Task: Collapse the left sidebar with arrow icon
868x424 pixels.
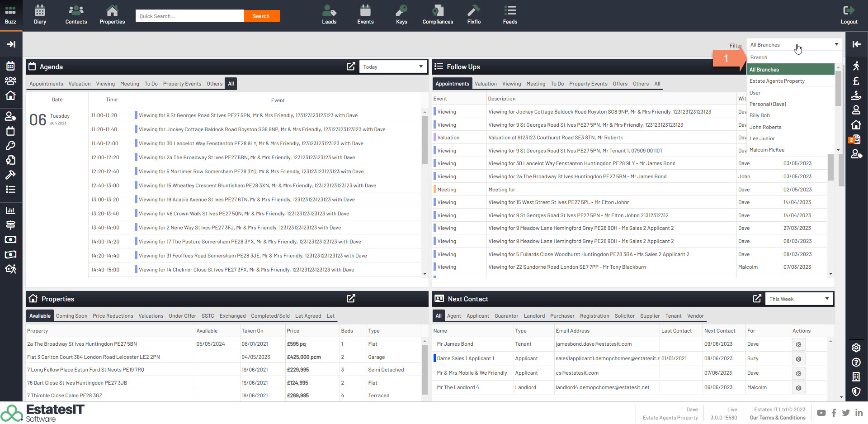Action: point(11,44)
